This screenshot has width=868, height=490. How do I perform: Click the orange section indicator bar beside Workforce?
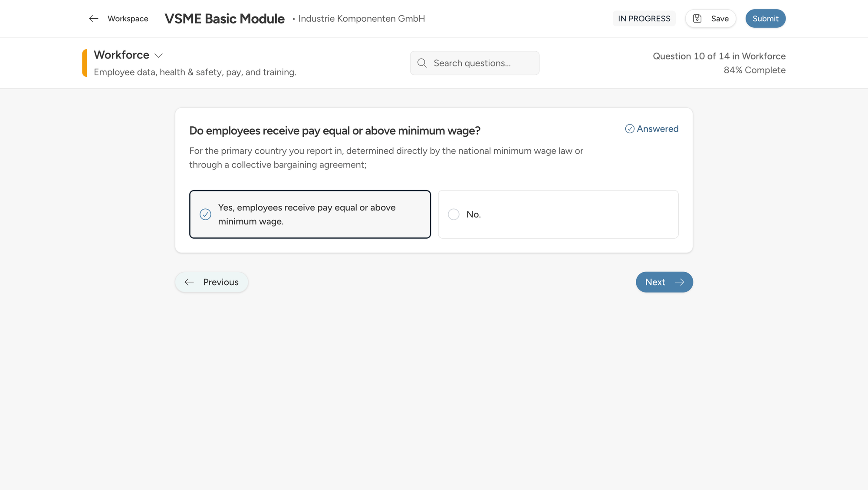83,62
